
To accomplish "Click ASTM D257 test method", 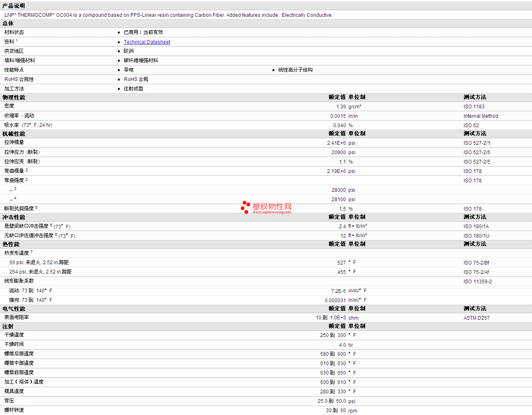I will [476, 318].
